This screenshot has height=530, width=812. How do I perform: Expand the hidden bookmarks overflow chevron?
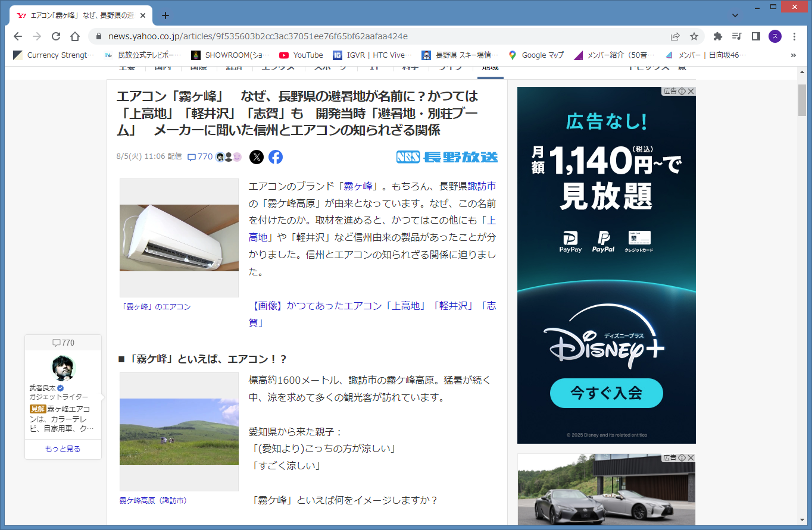793,55
